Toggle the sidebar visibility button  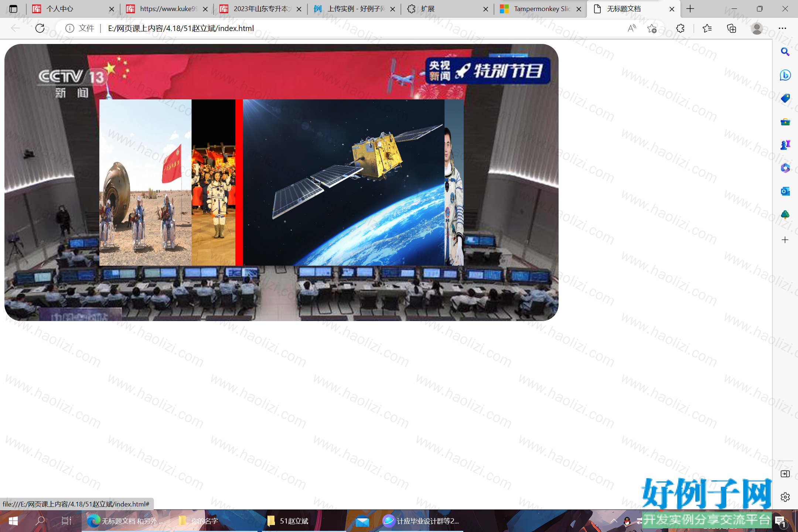[785, 474]
